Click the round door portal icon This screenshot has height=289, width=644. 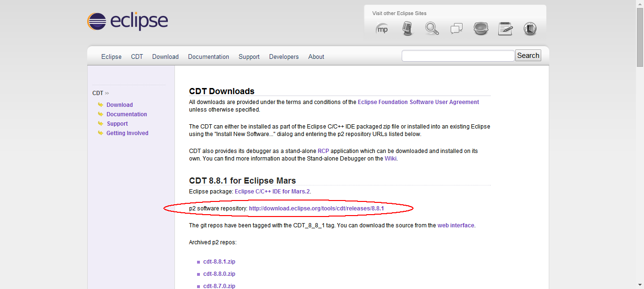(x=530, y=29)
